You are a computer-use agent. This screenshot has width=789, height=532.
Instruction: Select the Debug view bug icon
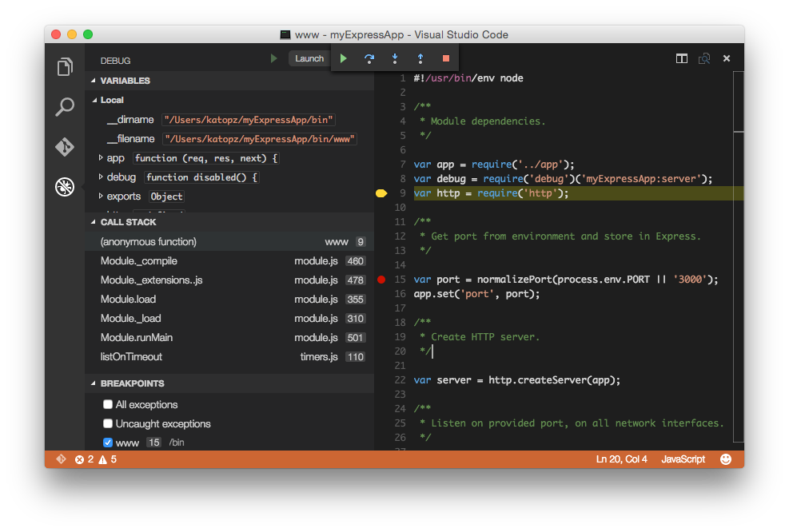(65, 187)
